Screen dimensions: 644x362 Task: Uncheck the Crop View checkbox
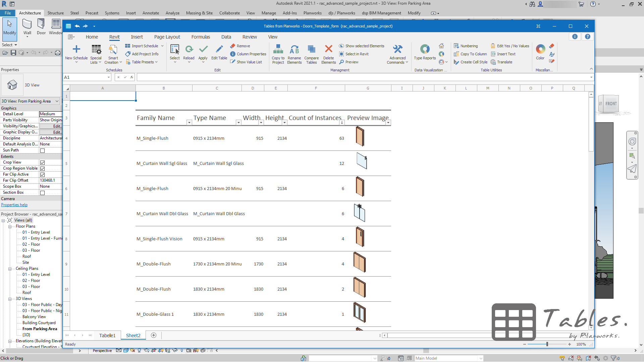point(43,162)
